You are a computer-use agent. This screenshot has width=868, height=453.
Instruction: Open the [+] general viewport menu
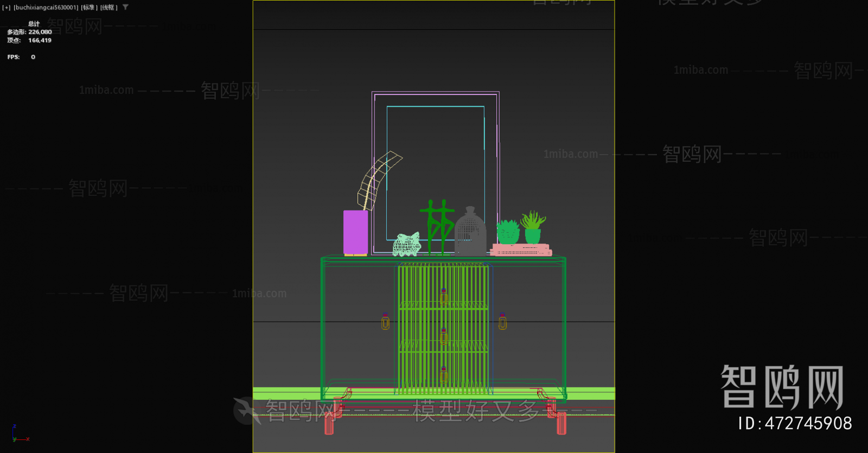(x=6, y=8)
